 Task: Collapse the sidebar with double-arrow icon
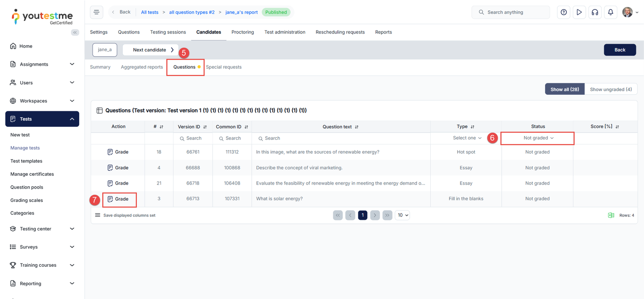pyautogui.click(x=75, y=32)
